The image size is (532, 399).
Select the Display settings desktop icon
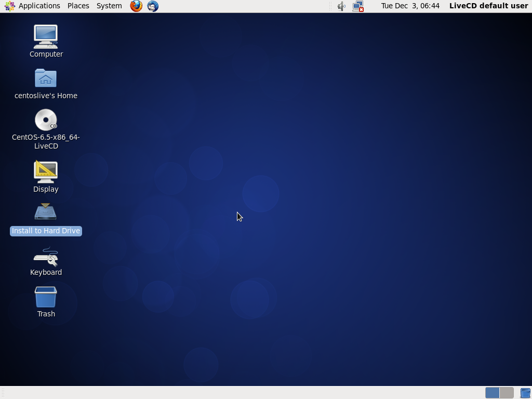click(x=46, y=171)
